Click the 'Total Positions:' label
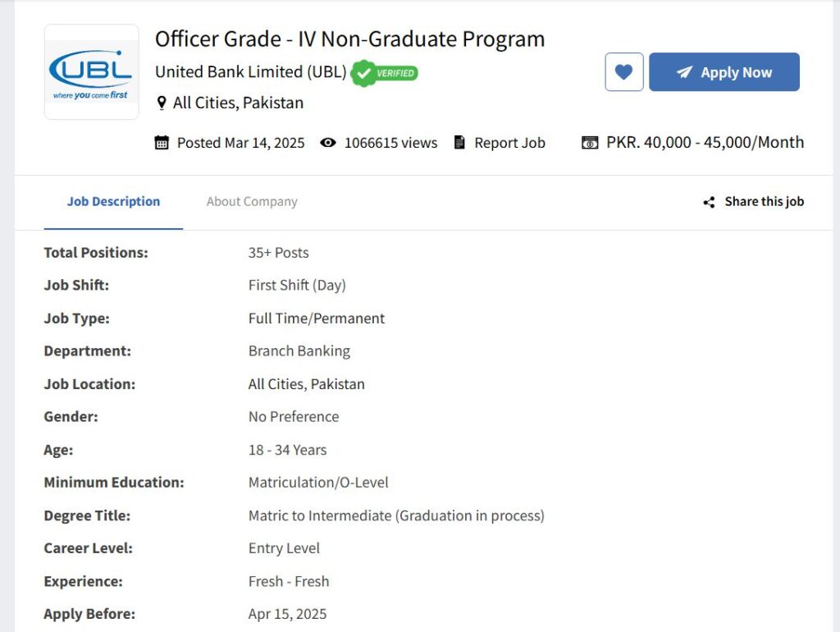 tap(96, 253)
